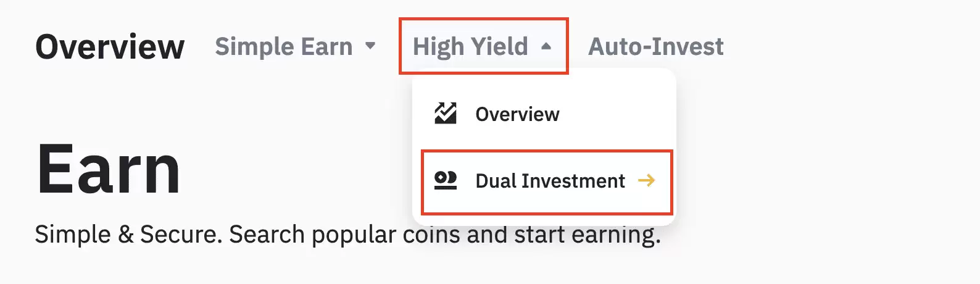Click the Simple Earn down-arrow icon
The height and width of the screenshot is (284, 980).
pos(370,46)
